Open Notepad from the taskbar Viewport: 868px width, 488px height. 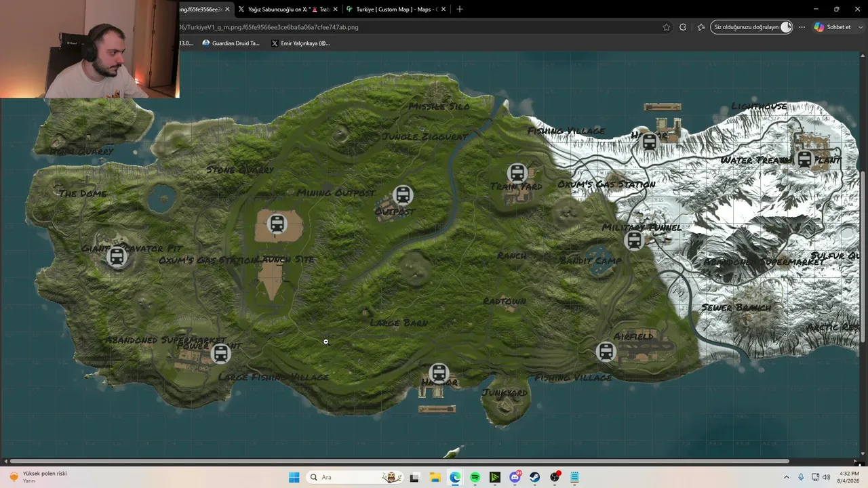575,477
